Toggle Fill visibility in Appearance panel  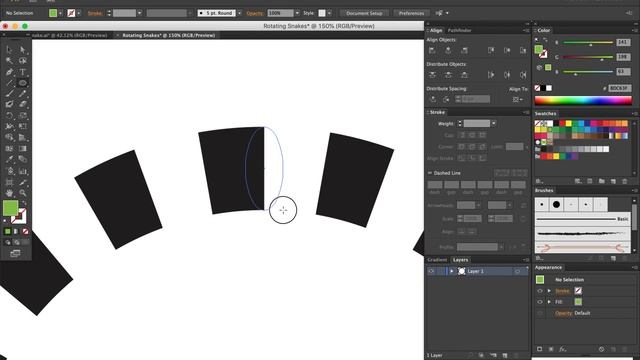[x=540, y=302]
